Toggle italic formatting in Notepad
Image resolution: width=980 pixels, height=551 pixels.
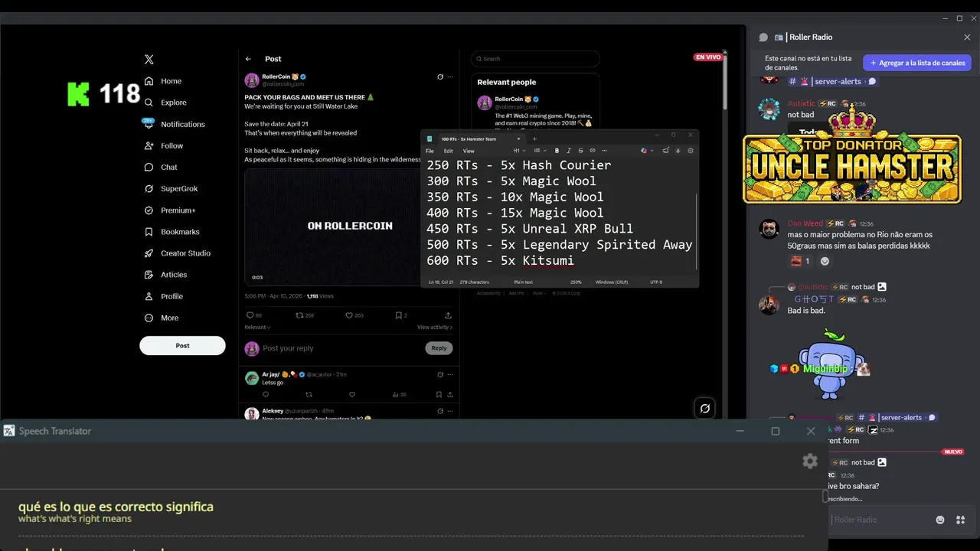(568, 151)
